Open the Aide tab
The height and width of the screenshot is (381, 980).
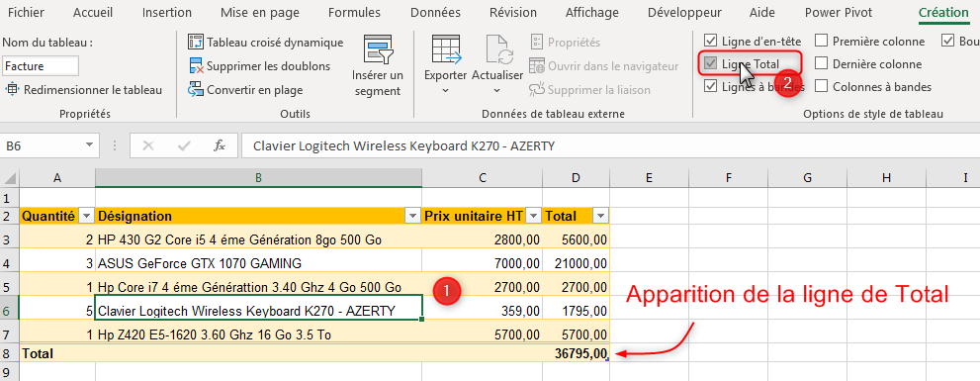pos(762,13)
